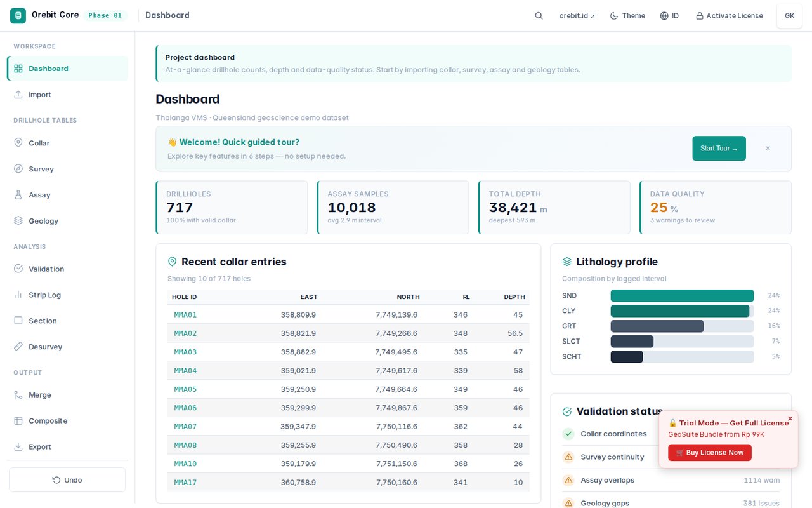Click the Buy License Now button
812x508 pixels.
[x=710, y=453]
